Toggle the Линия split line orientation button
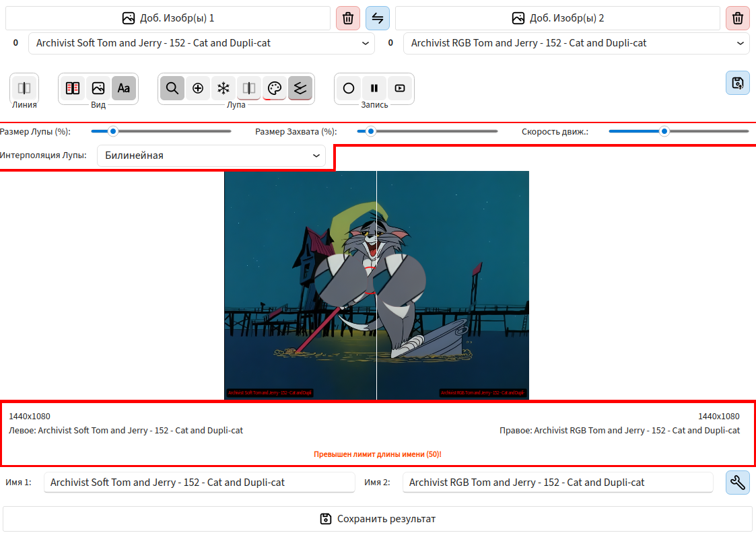756x533 pixels. pyautogui.click(x=24, y=88)
